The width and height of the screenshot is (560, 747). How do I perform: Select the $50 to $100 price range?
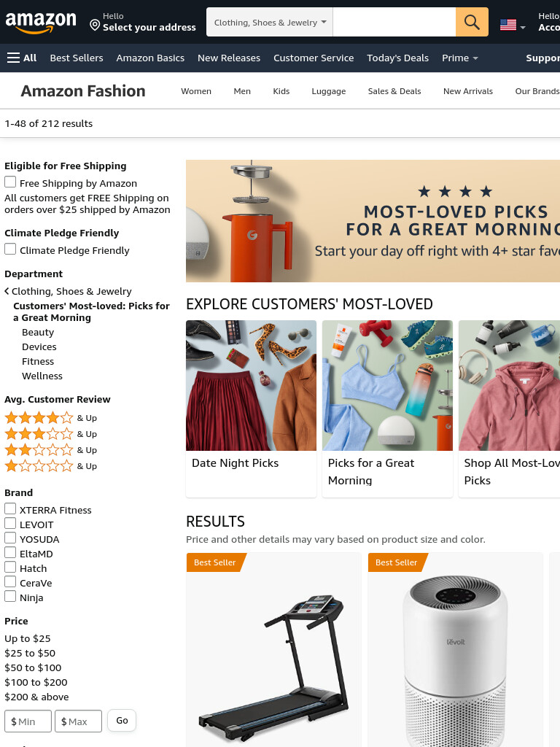[x=33, y=667]
